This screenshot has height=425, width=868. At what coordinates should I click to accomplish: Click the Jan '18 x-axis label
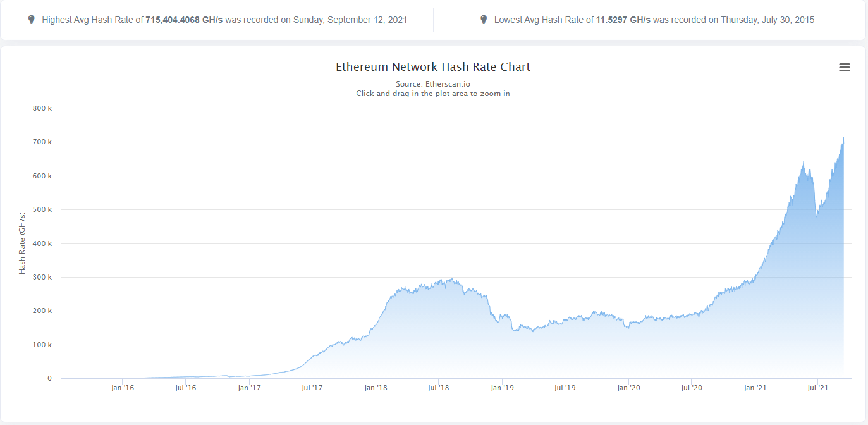pyautogui.click(x=376, y=388)
